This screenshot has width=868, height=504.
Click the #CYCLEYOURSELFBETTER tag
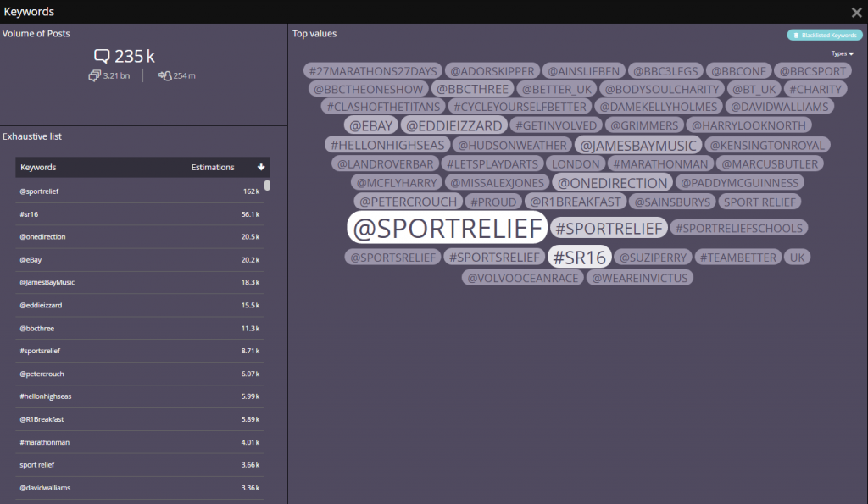click(520, 107)
